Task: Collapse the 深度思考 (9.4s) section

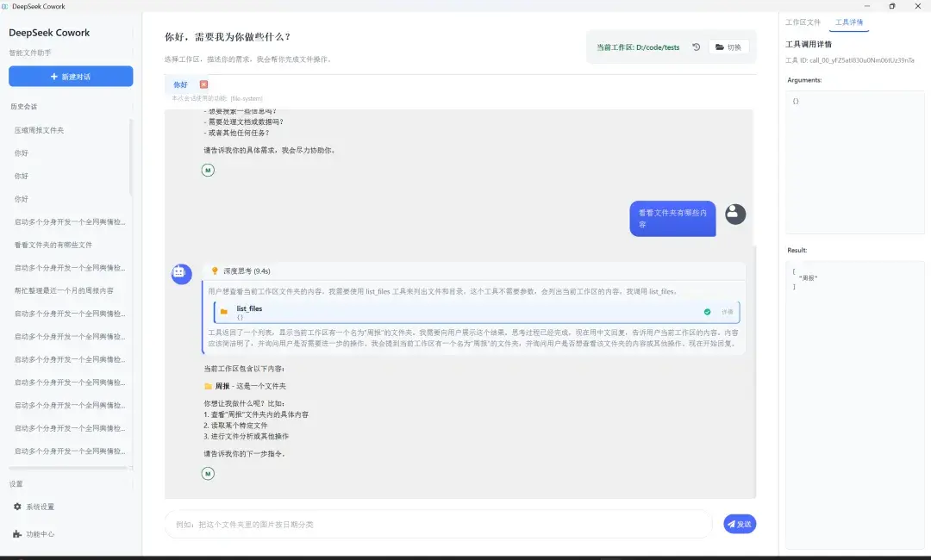Action: pyautogui.click(x=474, y=271)
